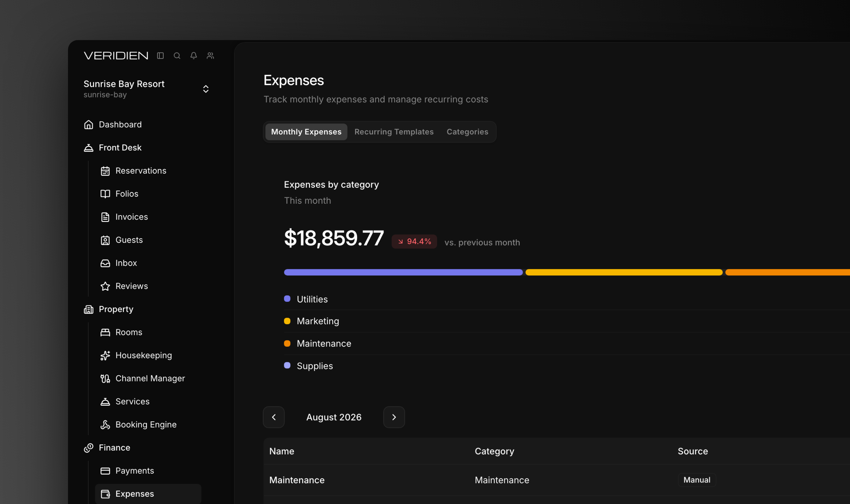850x504 pixels.
Task: Click the Invoices document icon
Action: (105, 217)
